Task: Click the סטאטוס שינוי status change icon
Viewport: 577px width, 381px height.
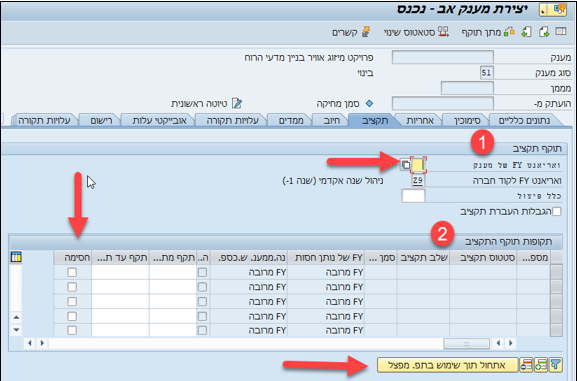Action: tap(443, 32)
